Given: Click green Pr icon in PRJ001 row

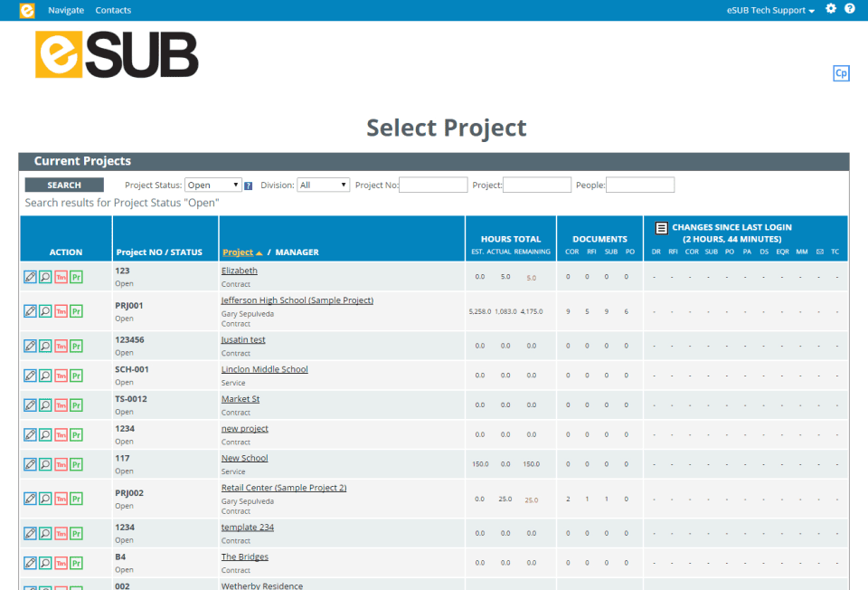Looking at the screenshot, I should point(76,311).
